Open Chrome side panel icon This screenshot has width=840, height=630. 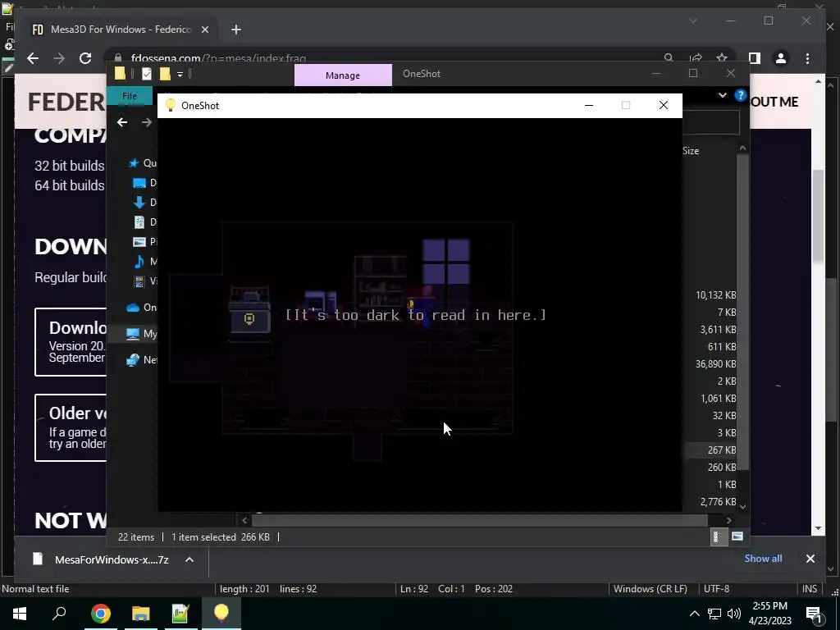point(755,58)
